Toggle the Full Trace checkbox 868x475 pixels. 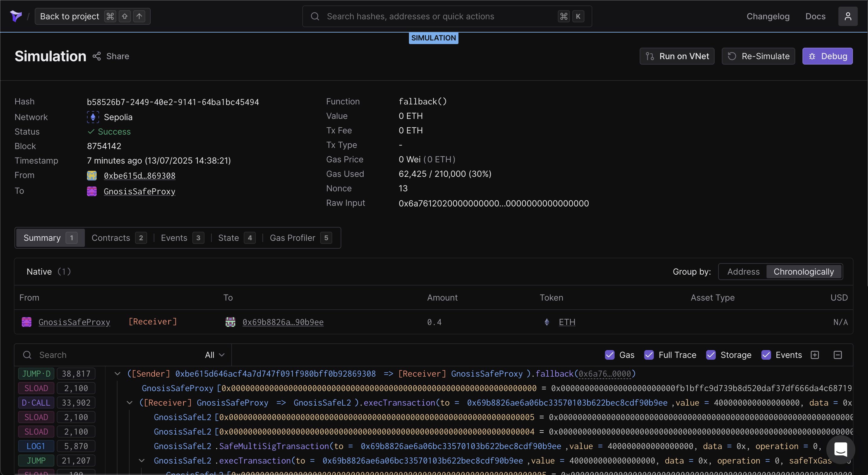[649, 355]
